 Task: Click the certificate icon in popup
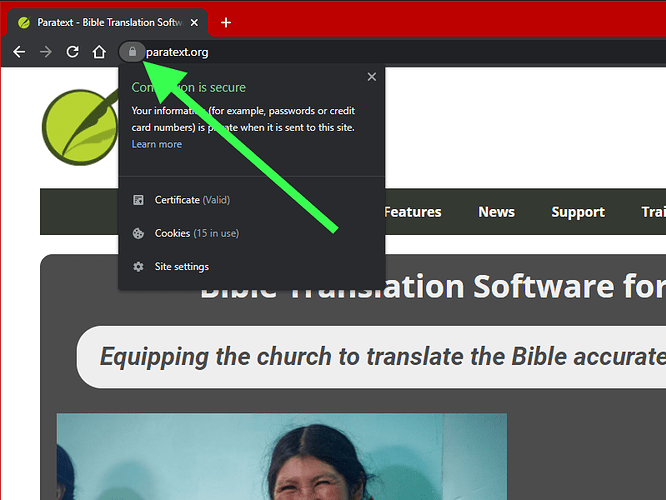(138, 200)
